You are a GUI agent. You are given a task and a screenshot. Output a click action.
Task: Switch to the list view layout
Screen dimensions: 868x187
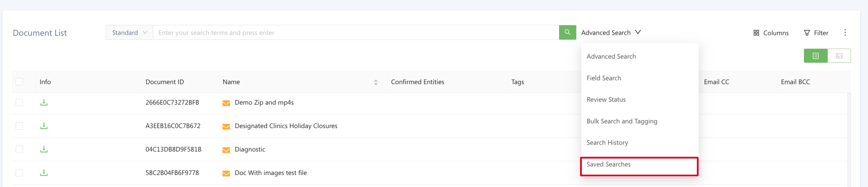coord(815,56)
